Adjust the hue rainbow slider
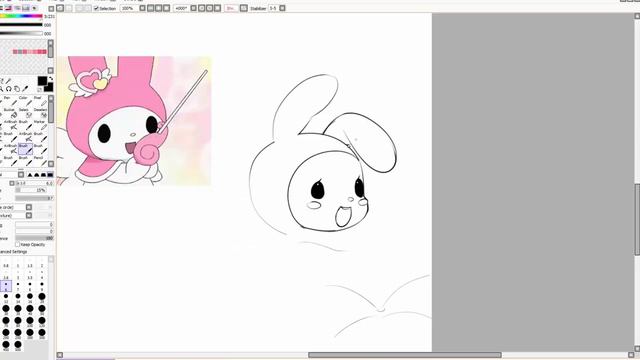The height and width of the screenshot is (360, 640). (x=21, y=16)
